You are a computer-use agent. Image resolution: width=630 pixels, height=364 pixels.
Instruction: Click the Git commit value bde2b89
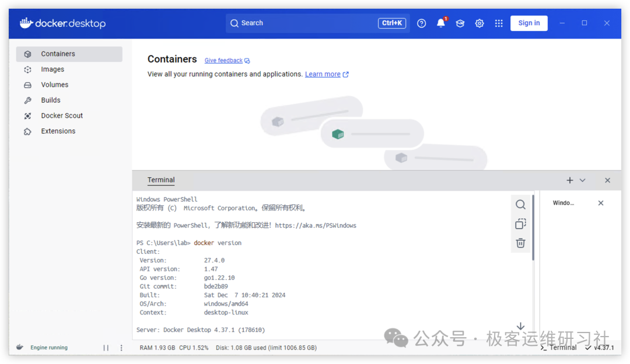pos(216,286)
